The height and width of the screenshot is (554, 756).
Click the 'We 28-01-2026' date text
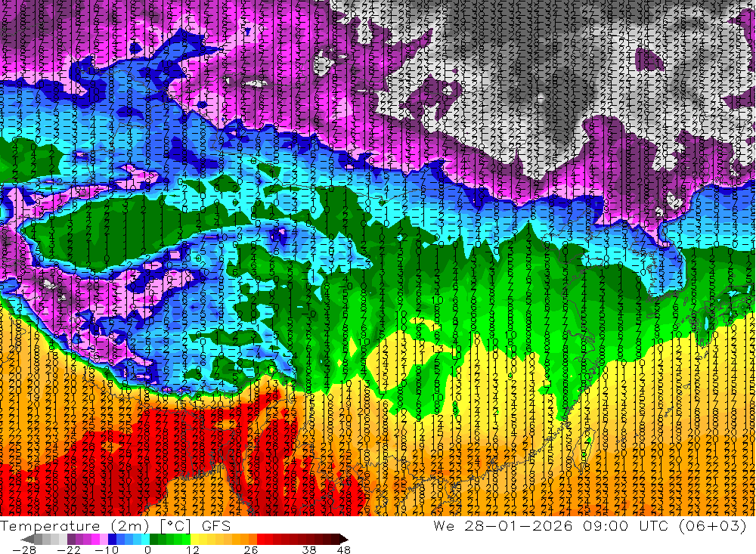point(503,526)
